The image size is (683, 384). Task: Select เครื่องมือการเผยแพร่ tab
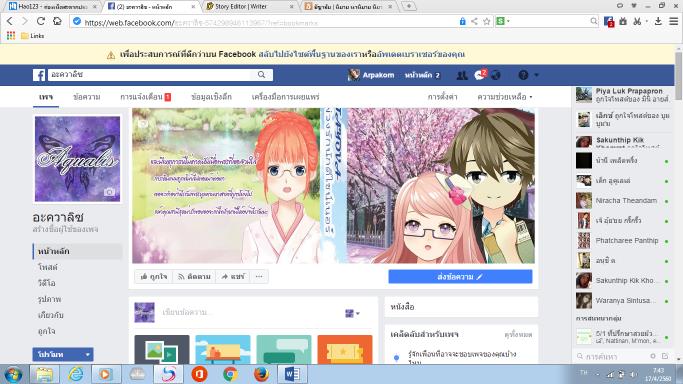(285, 97)
